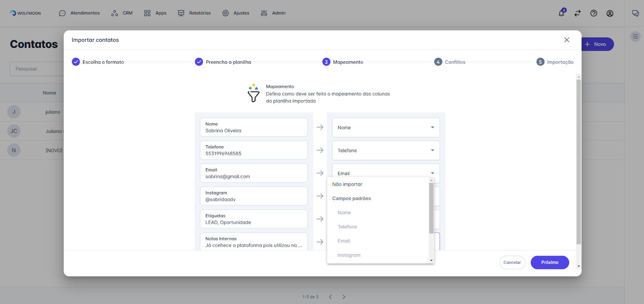Open the help question mark icon

tap(594, 13)
